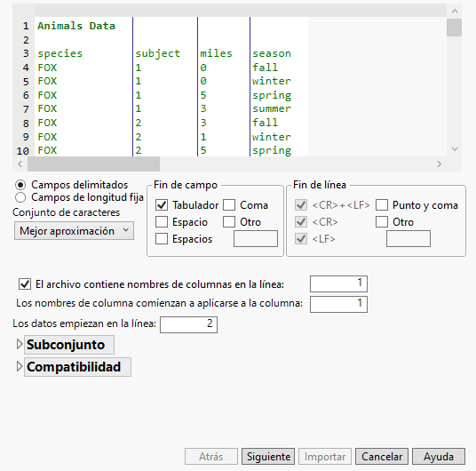Click the Atrás button

coord(211,457)
